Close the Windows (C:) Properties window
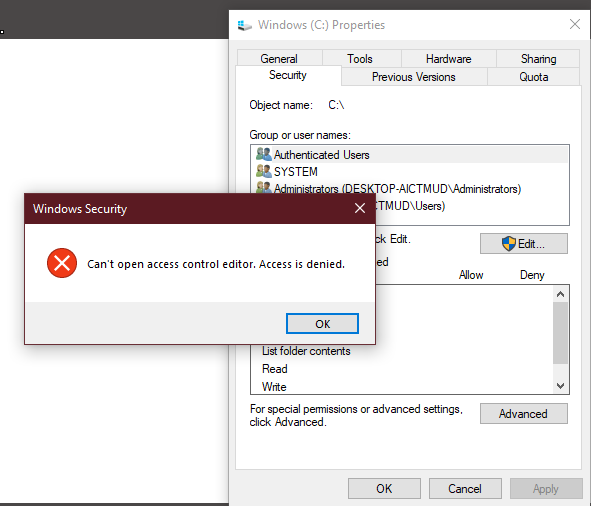The image size is (591, 506). 575,25
